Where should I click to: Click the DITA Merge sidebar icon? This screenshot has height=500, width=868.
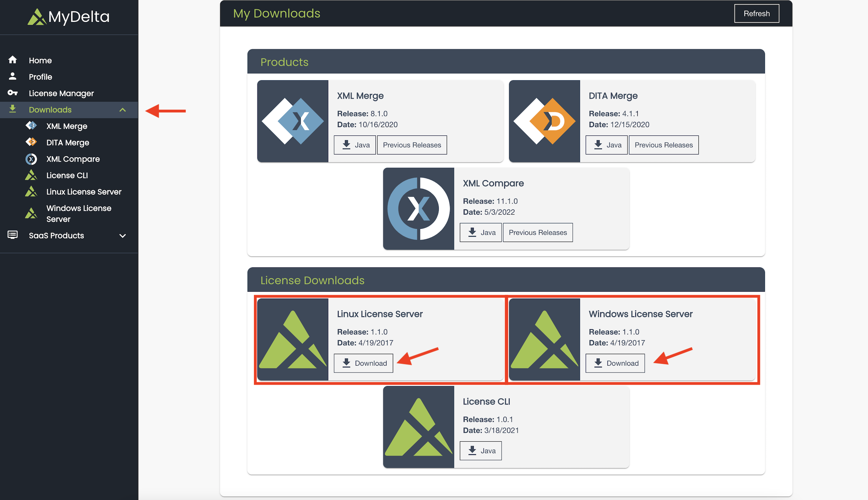31,142
